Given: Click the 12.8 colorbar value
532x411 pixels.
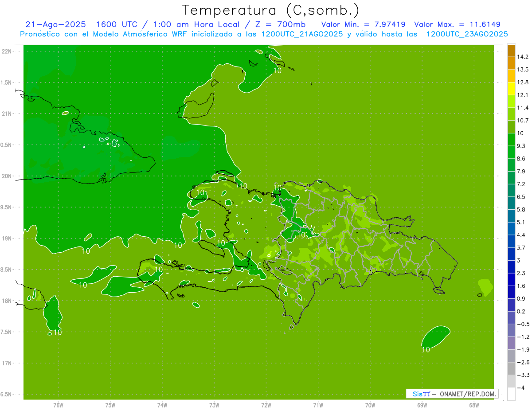Looking at the screenshot, I should 523,82.
